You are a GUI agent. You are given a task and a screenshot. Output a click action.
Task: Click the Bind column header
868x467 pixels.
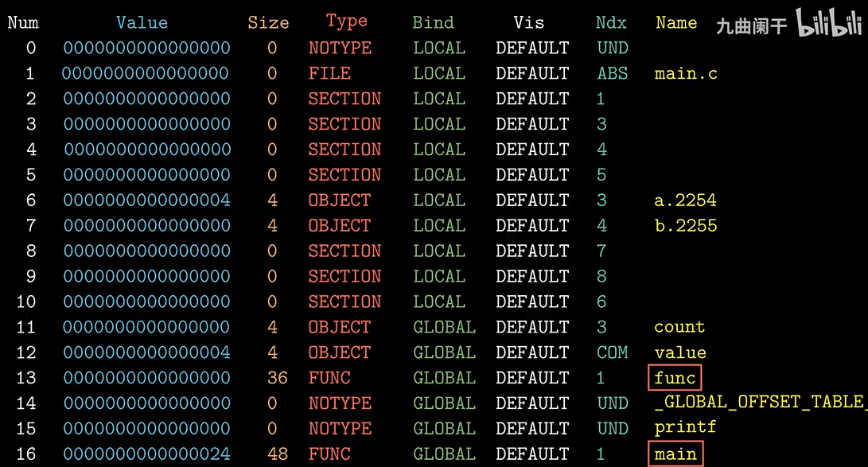[433, 22]
